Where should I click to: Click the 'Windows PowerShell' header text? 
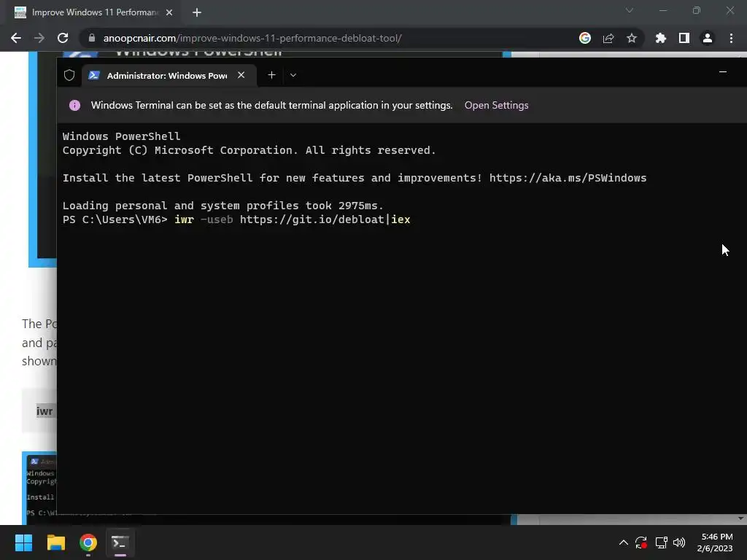(x=122, y=136)
